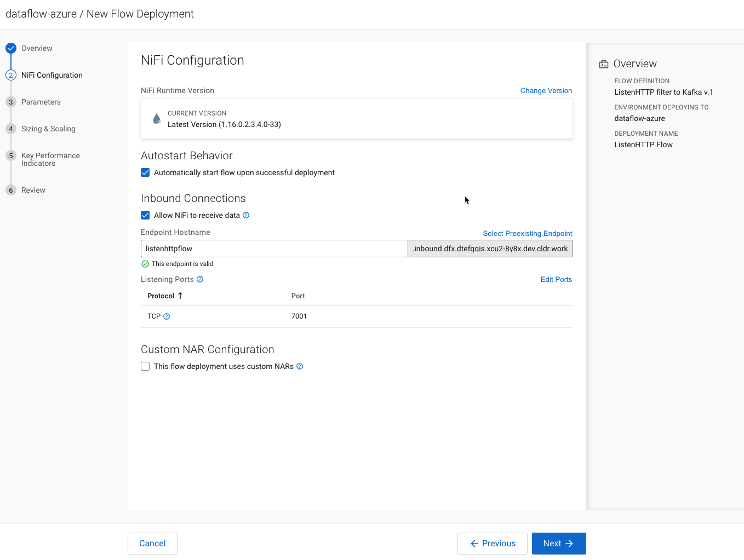Jump to Sizing & Scaling step
744x560 pixels.
[x=48, y=129]
